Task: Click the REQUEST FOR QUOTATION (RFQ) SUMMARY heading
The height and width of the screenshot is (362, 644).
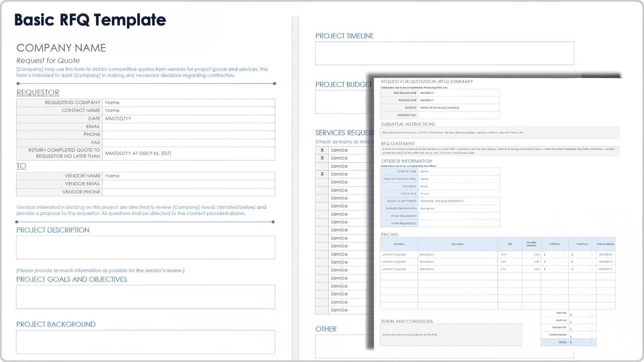Action: click(x=427, y=81)
